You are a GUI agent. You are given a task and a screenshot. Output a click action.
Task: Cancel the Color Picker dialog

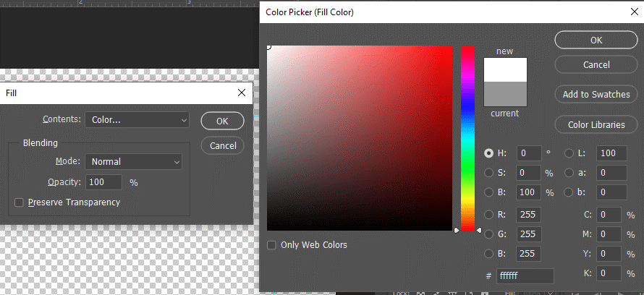click(x=596, y=65)
